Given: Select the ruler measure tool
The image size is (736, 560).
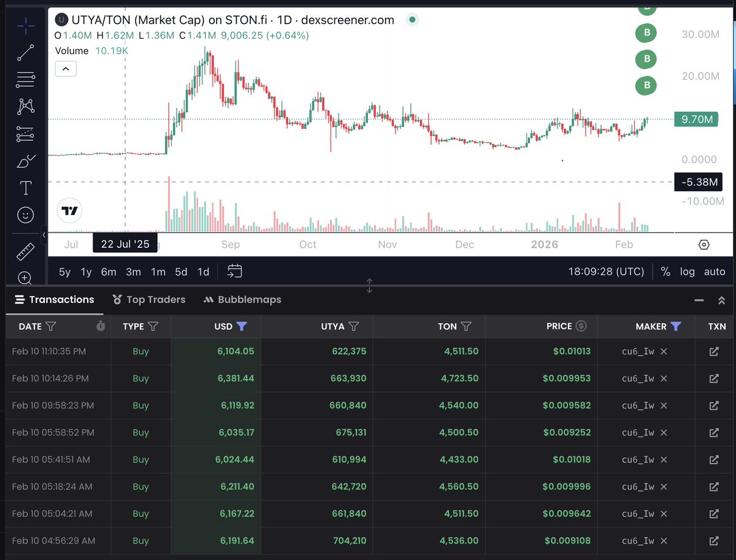Looking at the screenshot, I should pyautogui.click(x=25, y=251).
